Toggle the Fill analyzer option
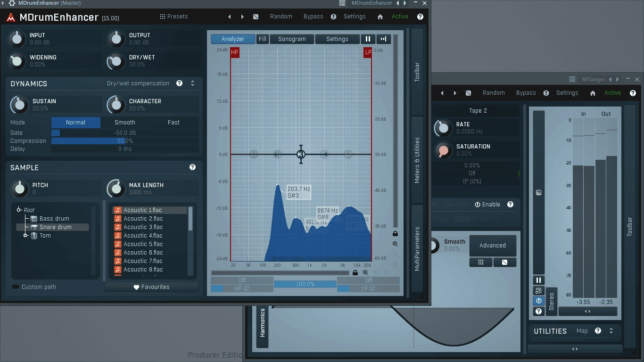 (263, 39)
